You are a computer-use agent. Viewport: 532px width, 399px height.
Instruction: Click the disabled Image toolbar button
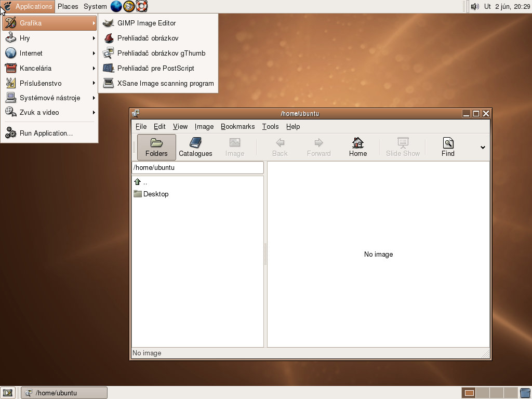click(235, 147)
